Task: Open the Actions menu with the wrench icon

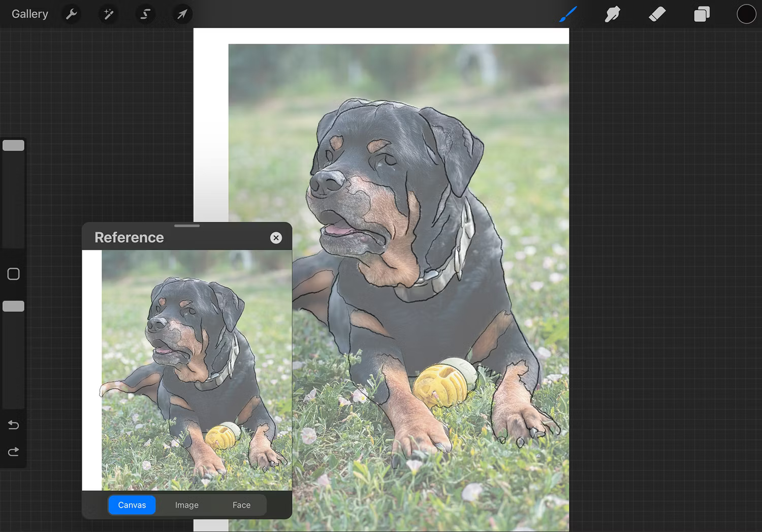Action: (x=71, y=14)
